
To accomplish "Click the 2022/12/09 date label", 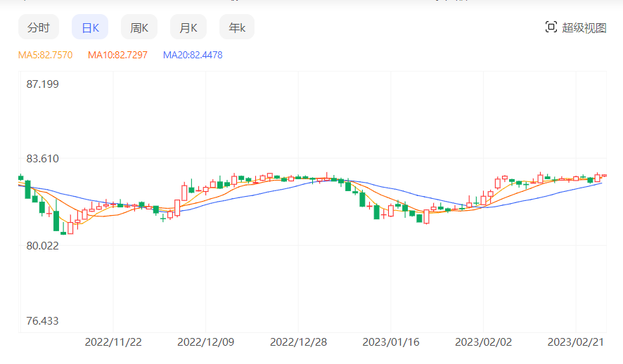I will pyautogui.click(x=206, y=342).
